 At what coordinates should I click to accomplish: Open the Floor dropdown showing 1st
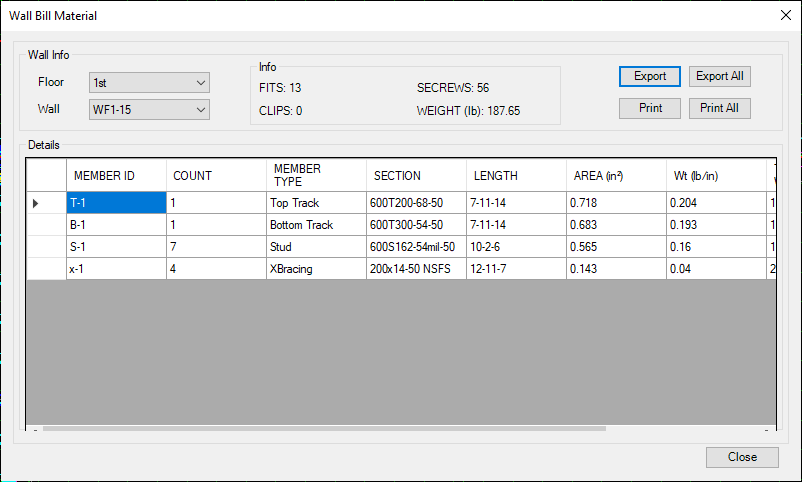coord(149,82)
